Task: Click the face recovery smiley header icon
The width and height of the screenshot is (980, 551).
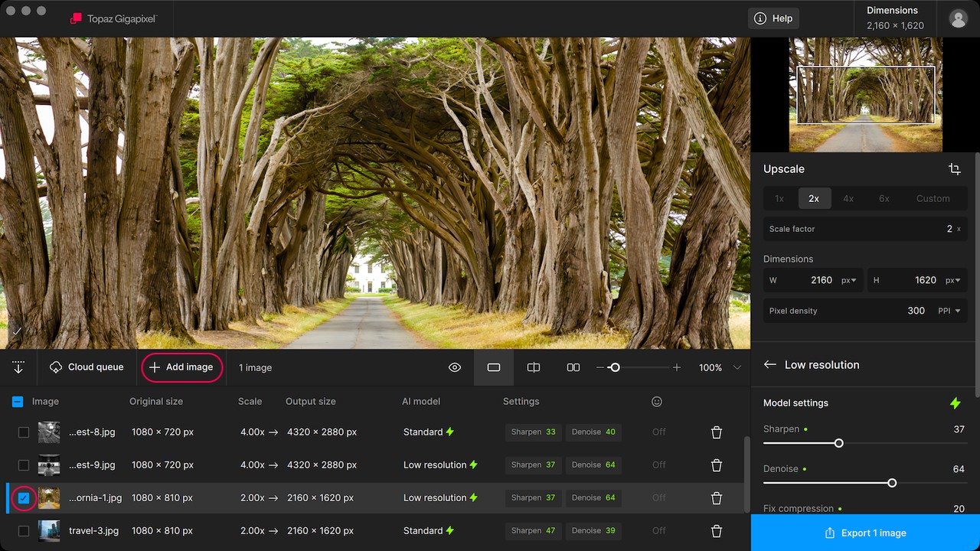Action: coord(656,401)
